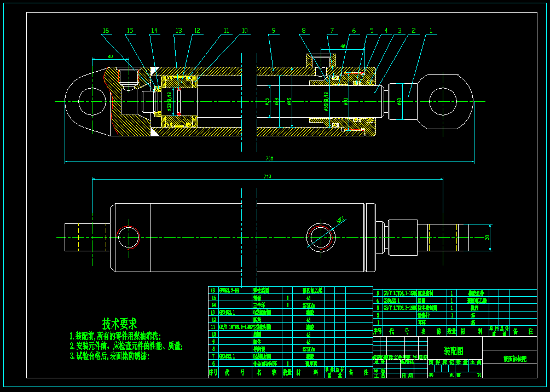Click the 序号 header in the right parts table
The height and width of the screenshot is (392, 550).
pos(377,331)
